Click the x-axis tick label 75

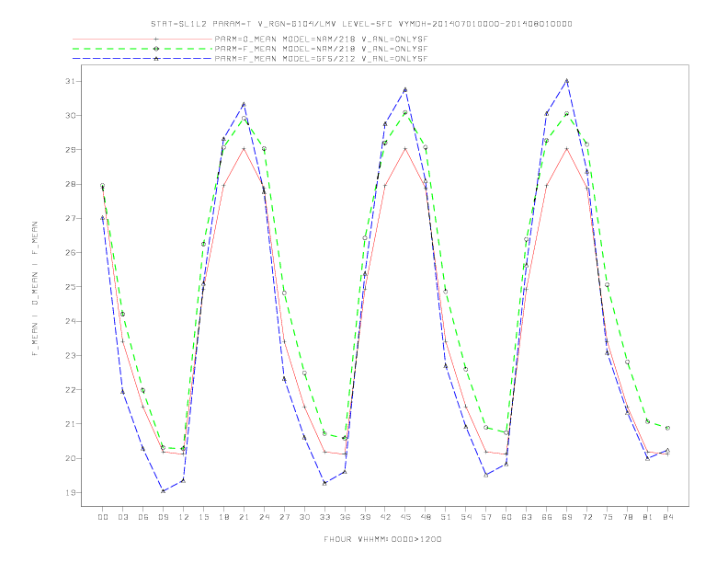pyautogui.click(x=608, y=517)
